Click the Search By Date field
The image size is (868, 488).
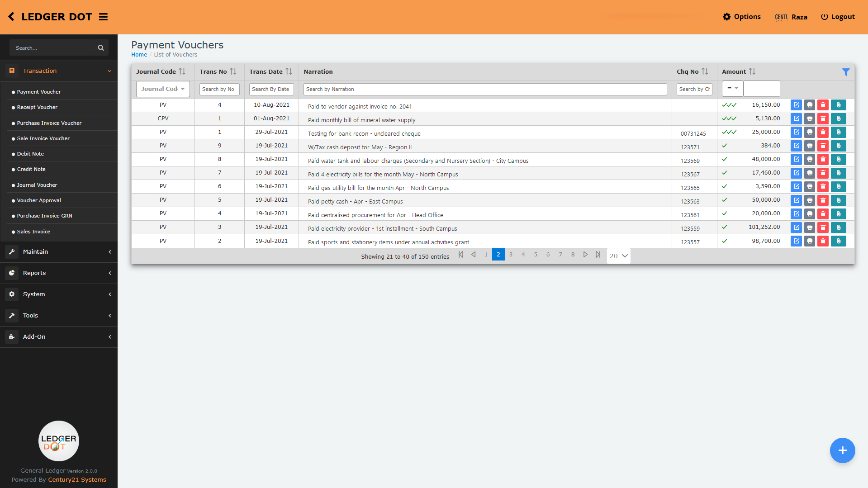[x=271, y=89]
